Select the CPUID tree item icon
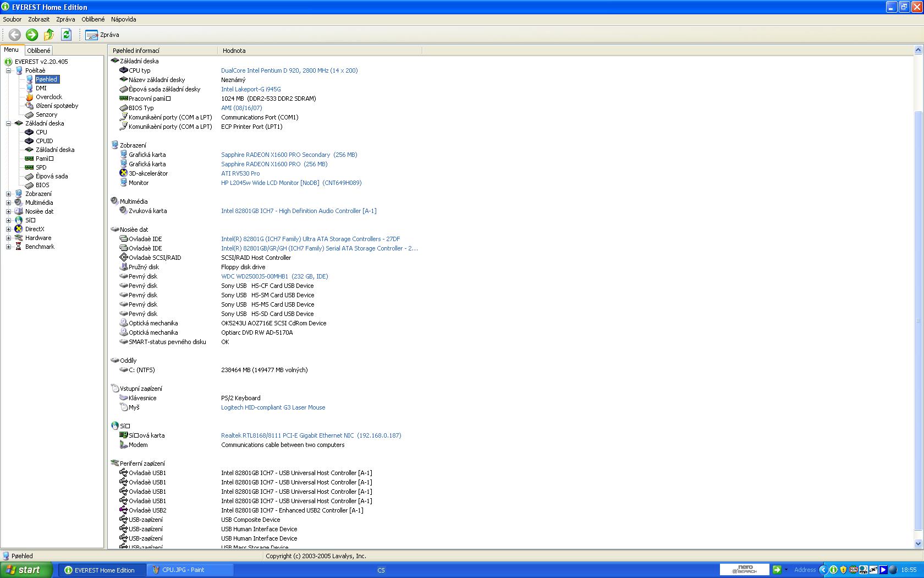 pos(30,141)
